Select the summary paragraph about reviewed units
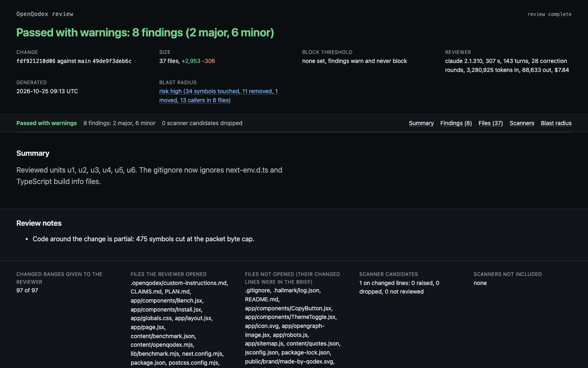This screenshot has width=588, height=368. (x=149, y=175)
